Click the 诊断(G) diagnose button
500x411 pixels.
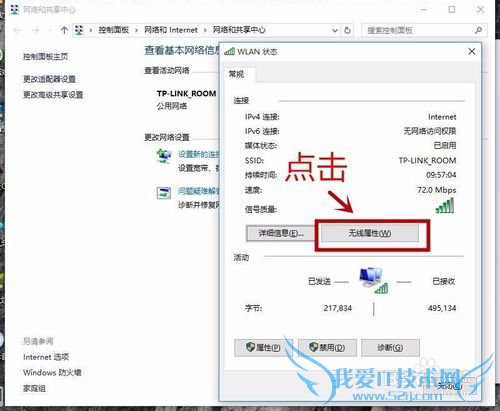[x=390, y=348]
